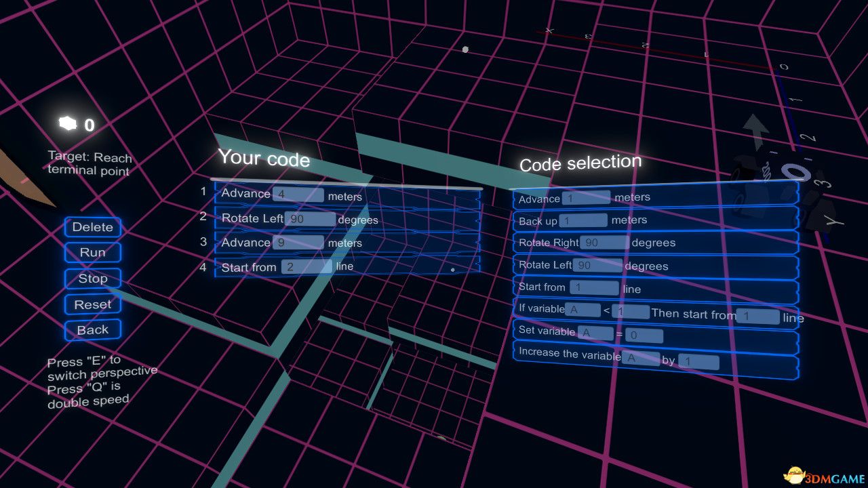Click the Stop button

[93, 279]
